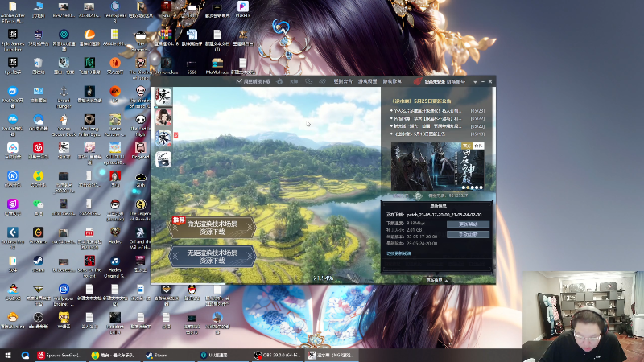Image resolution: width=644 pixels, height=362 pixels.
Task: Click the red NetEase logo in launcher title bar
Action: [418, 82]
